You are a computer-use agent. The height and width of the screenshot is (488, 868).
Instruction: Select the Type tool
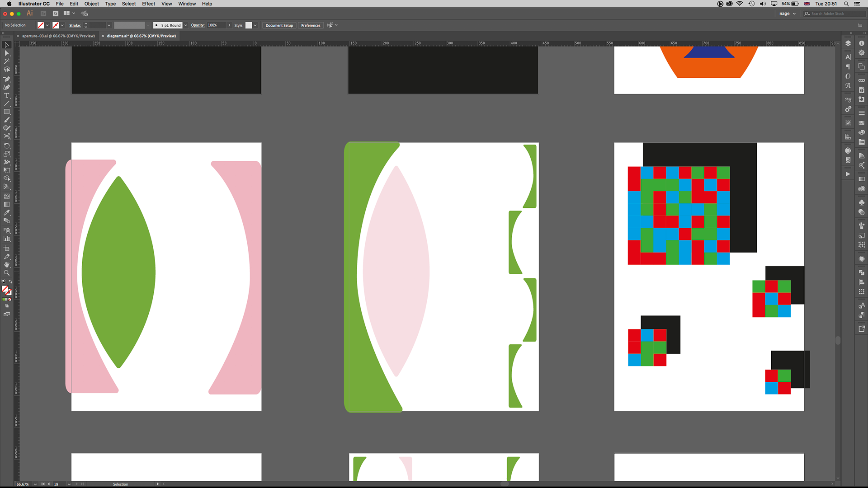pyautogui.click(x=7, y=95)
